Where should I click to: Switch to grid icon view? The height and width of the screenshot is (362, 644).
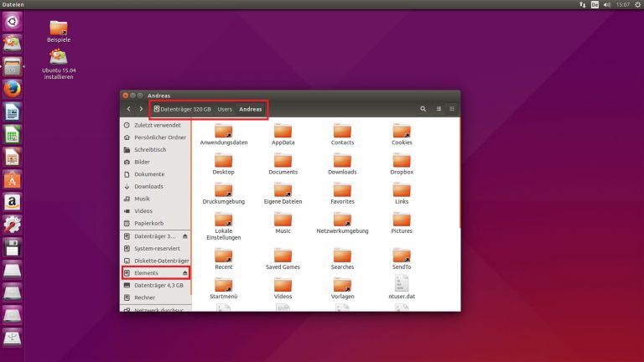point(452,109)
